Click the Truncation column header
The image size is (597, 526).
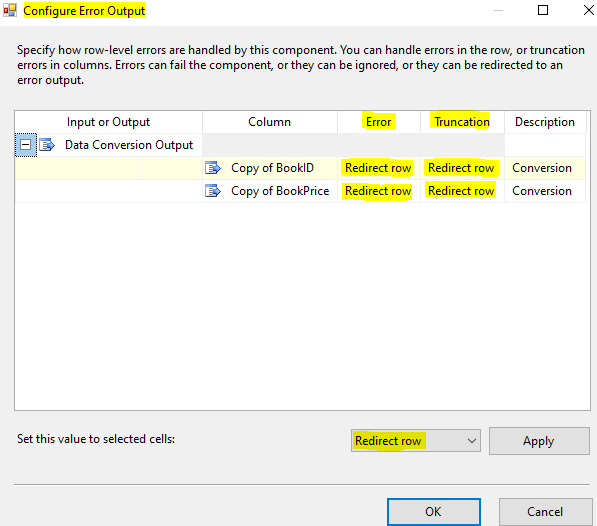[462, 122]
